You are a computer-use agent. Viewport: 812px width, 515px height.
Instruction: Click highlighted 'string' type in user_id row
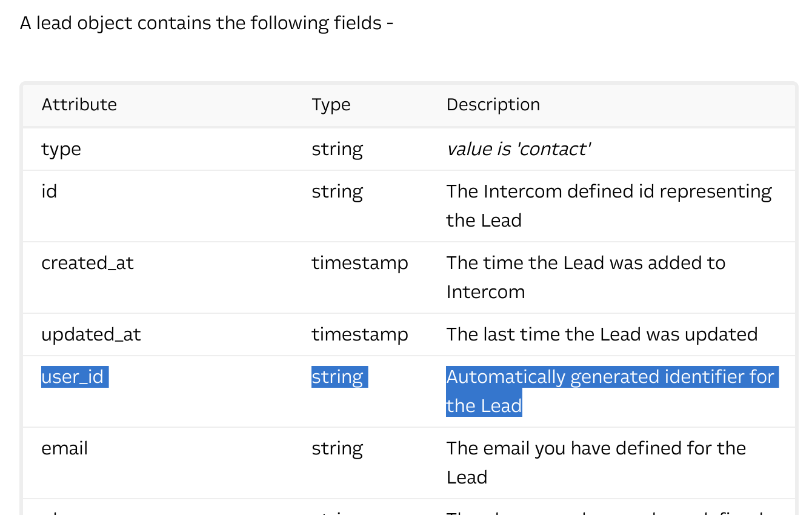tap(338, 377)
